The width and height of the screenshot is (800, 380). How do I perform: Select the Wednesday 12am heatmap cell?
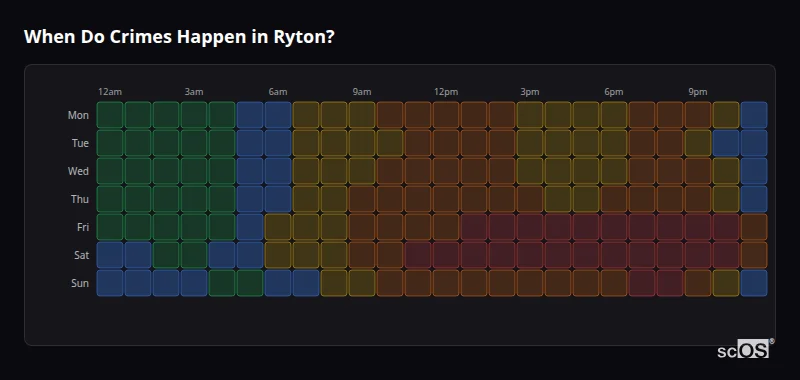tap(110, 171)
